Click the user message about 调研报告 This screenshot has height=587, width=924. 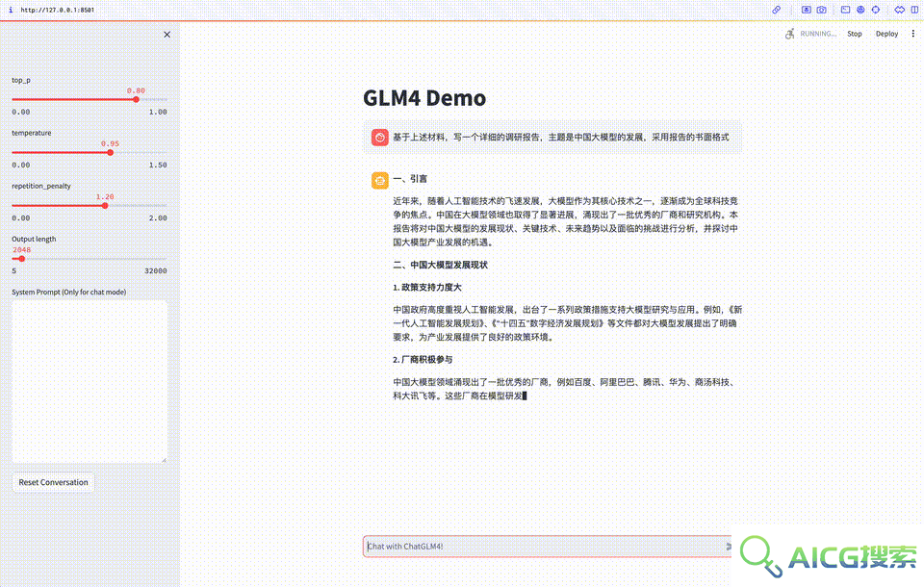coord(561,137)
